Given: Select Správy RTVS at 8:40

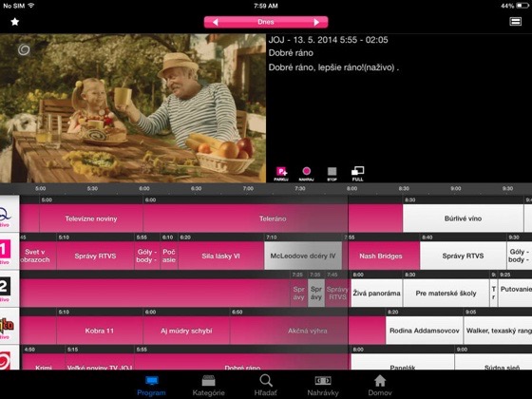Looking at the screenshot, I should [464, 256].
